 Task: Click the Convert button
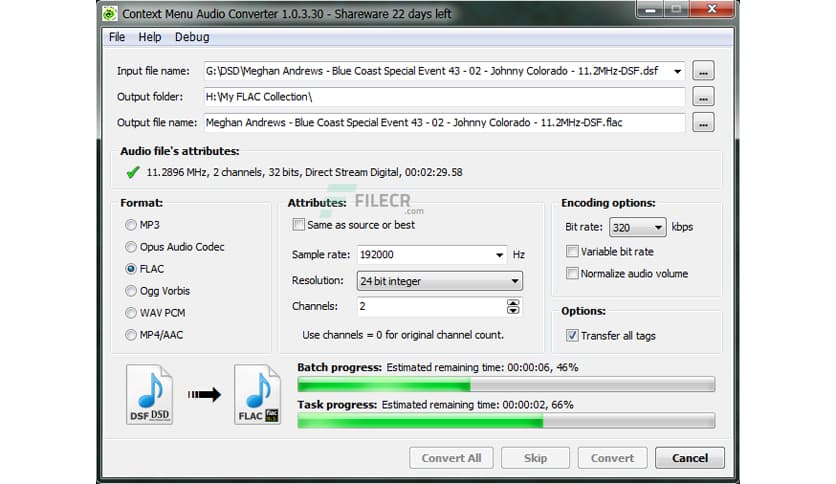click(613, 458)
